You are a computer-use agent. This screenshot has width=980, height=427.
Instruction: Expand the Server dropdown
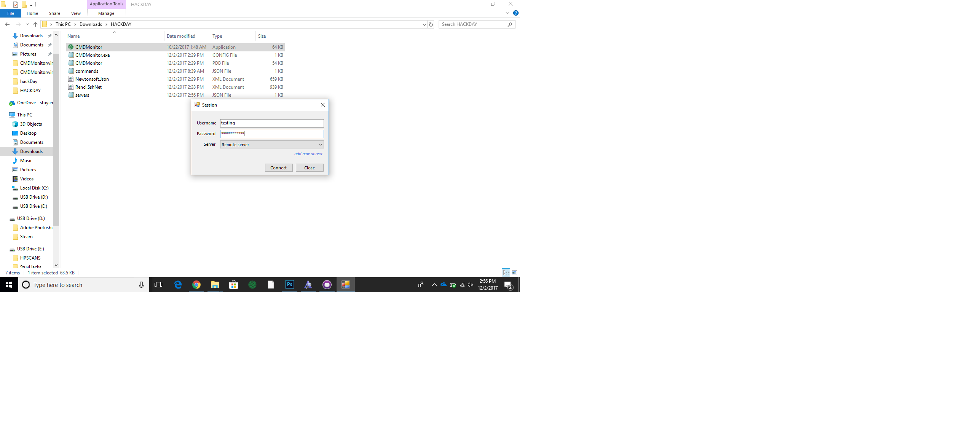[x=320, y=145]
